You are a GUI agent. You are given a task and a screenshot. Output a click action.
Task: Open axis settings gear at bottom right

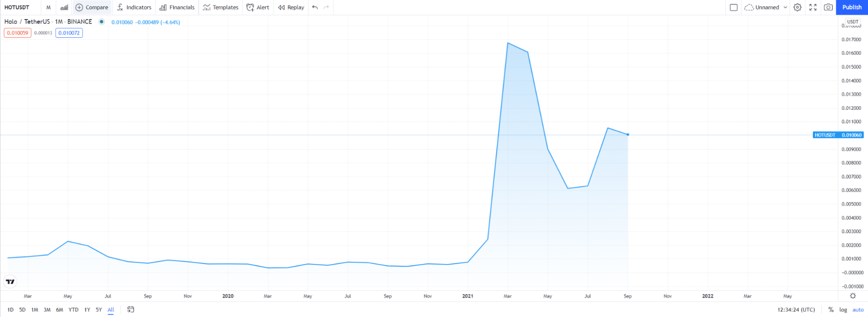coord(853,296)
